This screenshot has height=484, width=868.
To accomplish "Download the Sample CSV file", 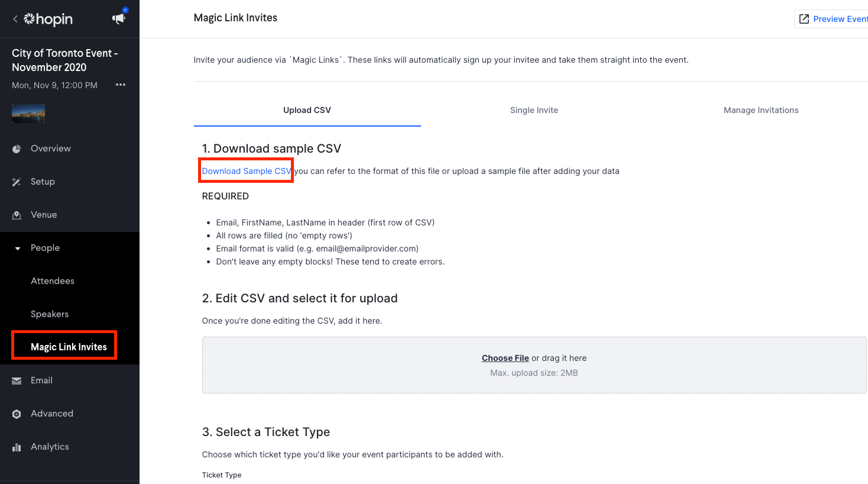I will [x=245, y=170].
